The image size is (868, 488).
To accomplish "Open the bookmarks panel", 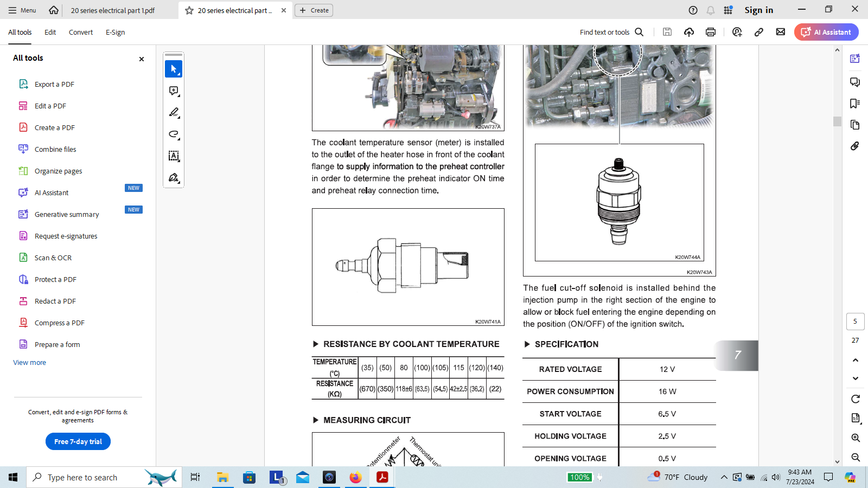I will coord(855,104).
